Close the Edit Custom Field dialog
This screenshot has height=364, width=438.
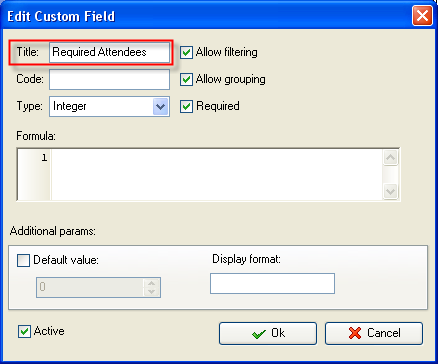(x=422, y=16)
